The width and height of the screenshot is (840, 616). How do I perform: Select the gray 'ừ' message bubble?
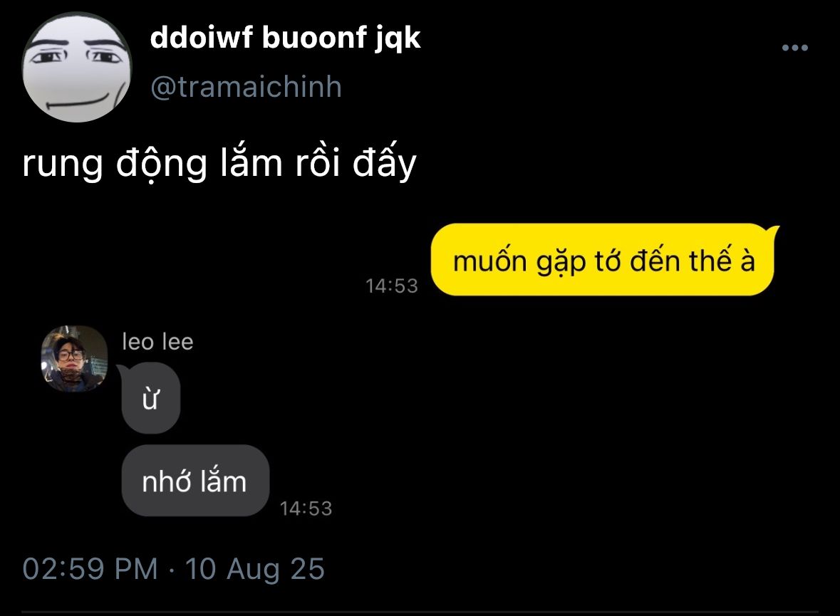click(x=151, y=398)
